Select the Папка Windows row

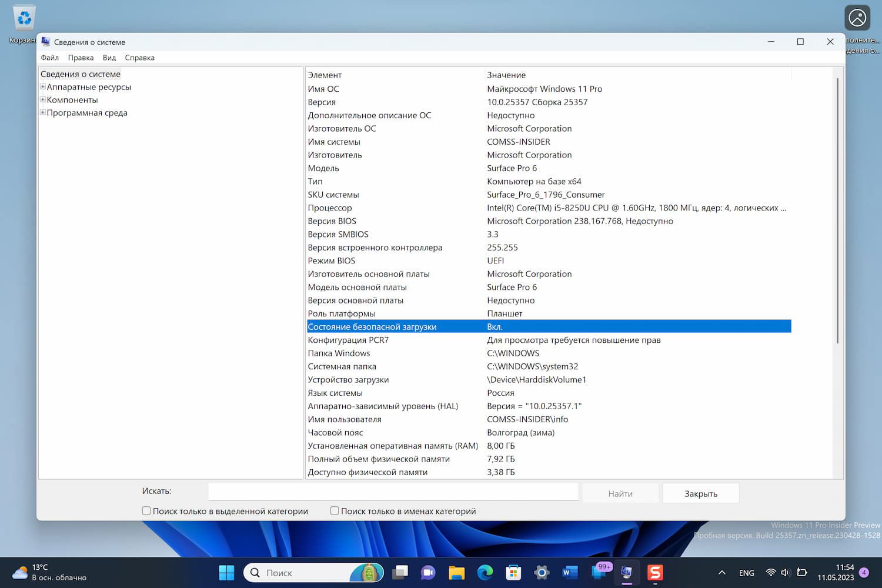pos(549,353)
